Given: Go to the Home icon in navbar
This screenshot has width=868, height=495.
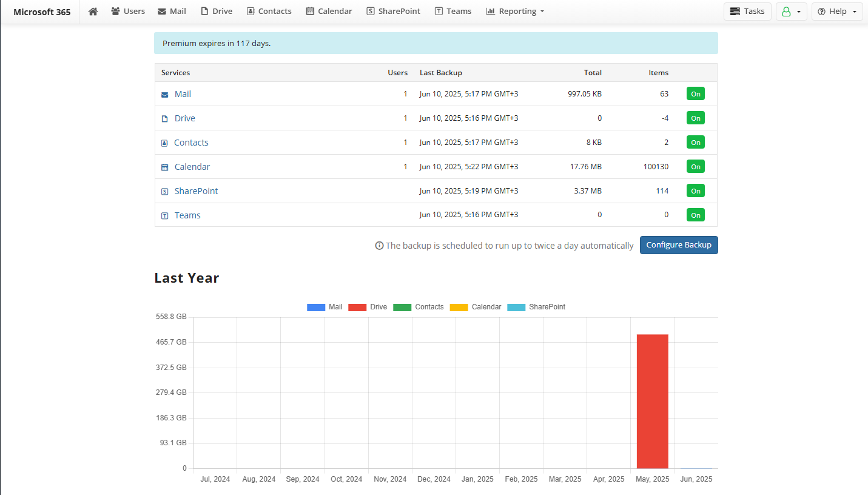Looking at the screenshot, I should tap(93, 11).
